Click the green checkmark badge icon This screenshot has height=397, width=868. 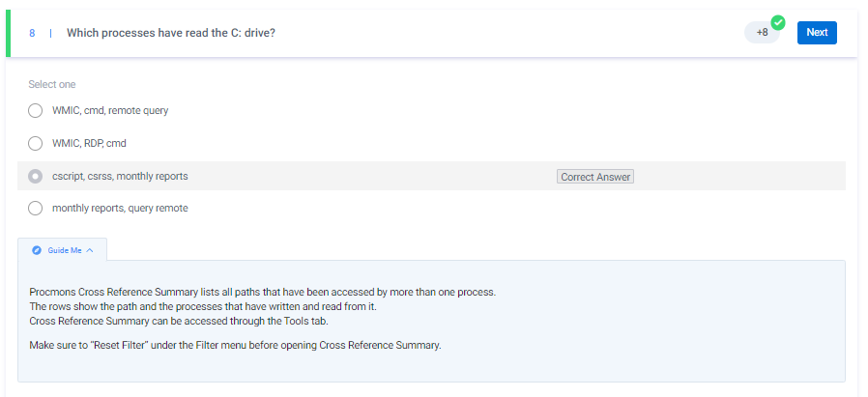click(x=778, y=22)
